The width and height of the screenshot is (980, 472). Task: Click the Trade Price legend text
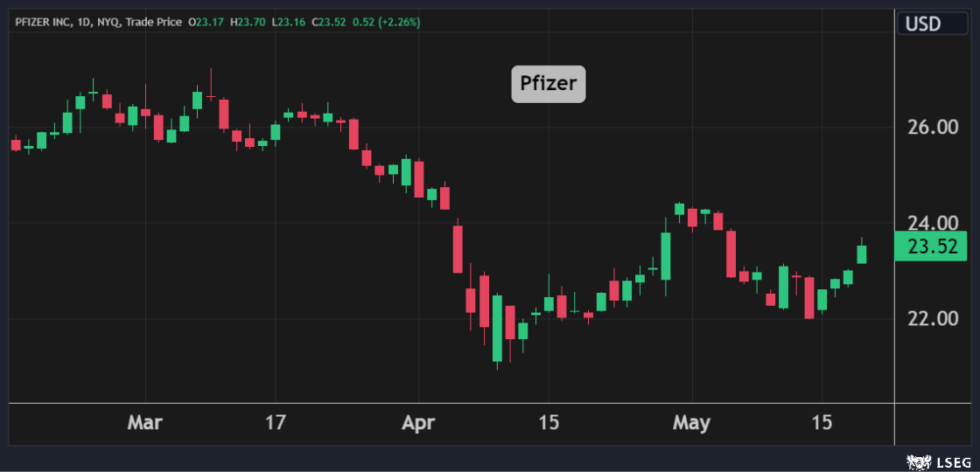(155, 22)
